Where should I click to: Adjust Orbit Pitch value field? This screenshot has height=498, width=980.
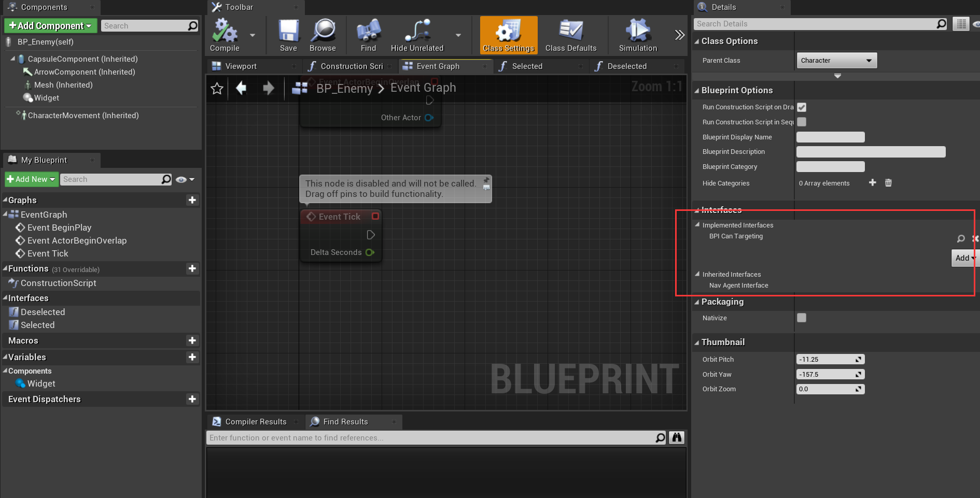click(830, 359)
